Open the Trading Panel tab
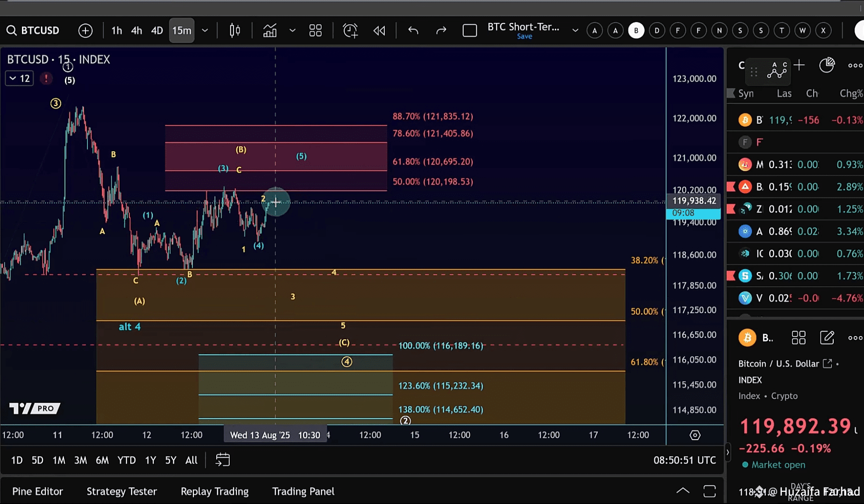The width and height of the screenshot is (864, 504). (303, 491)
